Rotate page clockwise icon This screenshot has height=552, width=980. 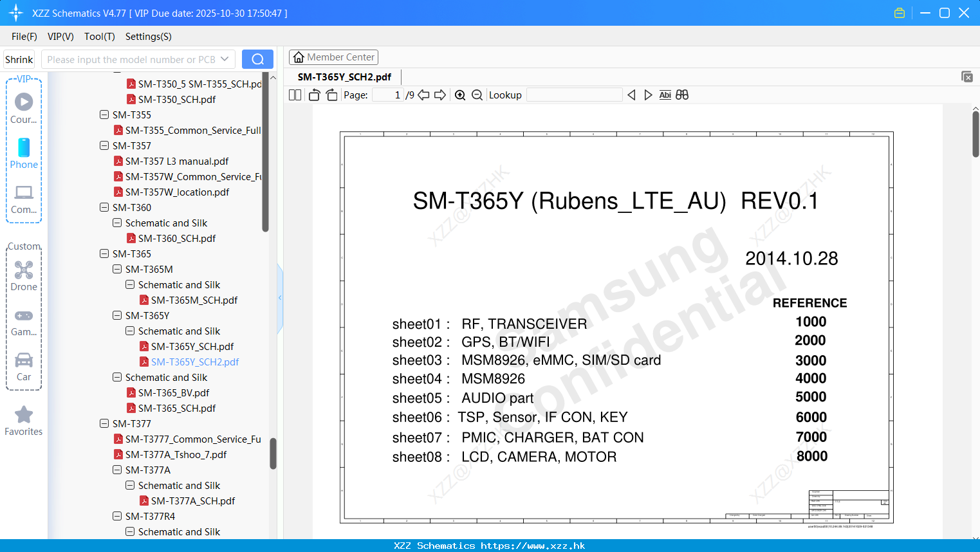[x=331, y=95]
